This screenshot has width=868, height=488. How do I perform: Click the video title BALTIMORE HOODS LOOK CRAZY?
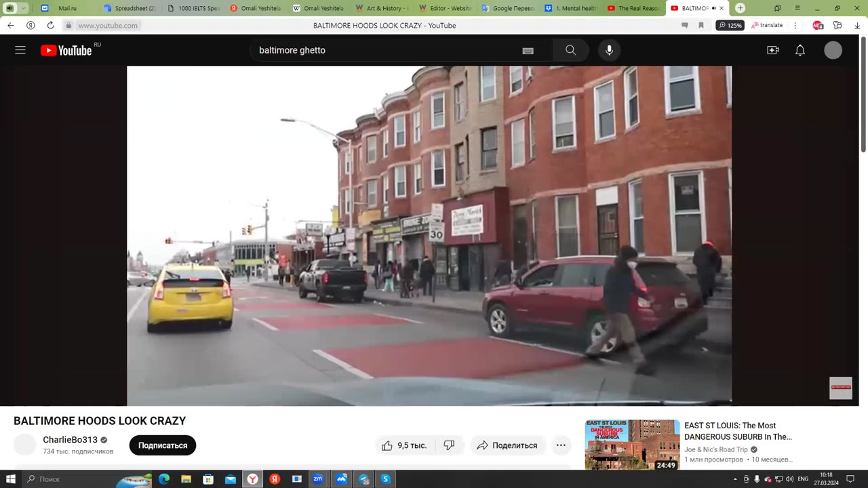(100, 421)
